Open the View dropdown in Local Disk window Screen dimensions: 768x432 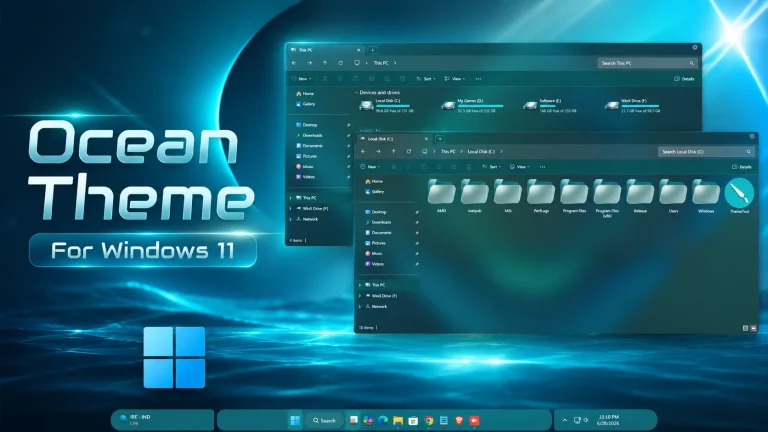coord(520,167)
